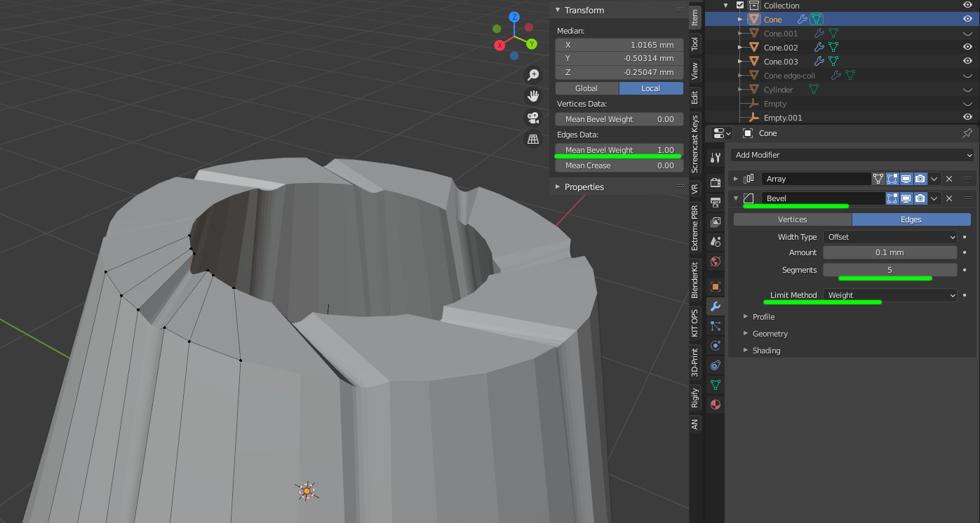Open the Physics properties tab icon
The image size is (980, 523).
716,346
